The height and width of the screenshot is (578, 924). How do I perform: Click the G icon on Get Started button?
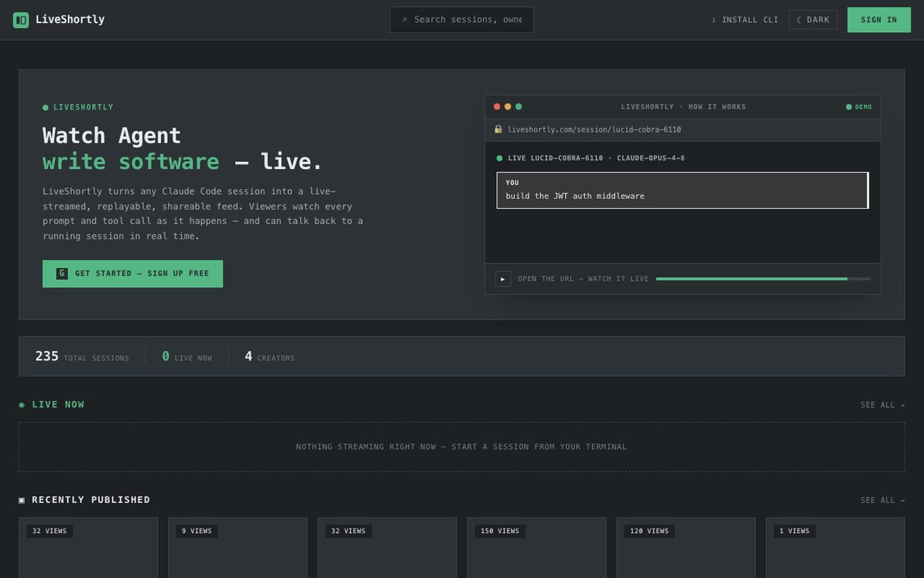(x=62, y=273)
